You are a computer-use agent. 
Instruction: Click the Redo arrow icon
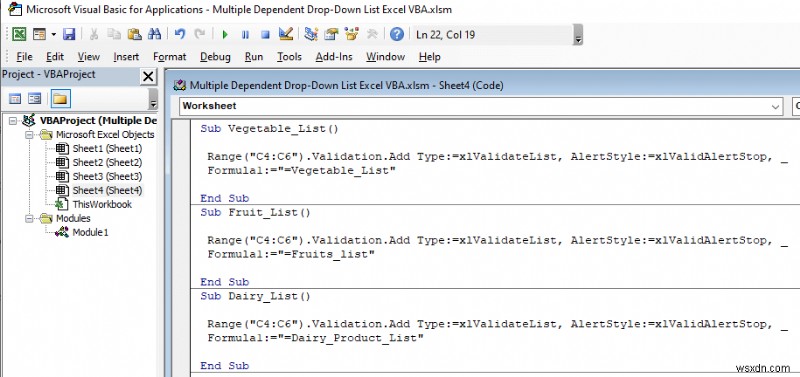click(x=200, y=35)
